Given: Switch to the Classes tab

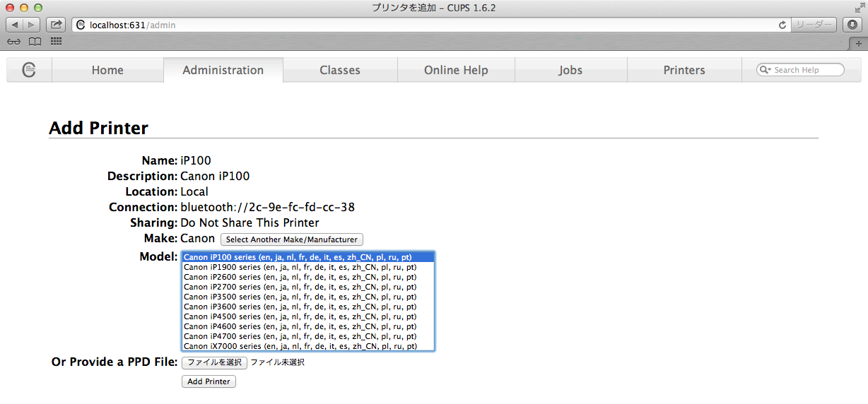Looking at the screenshot, I should point(340,70).
